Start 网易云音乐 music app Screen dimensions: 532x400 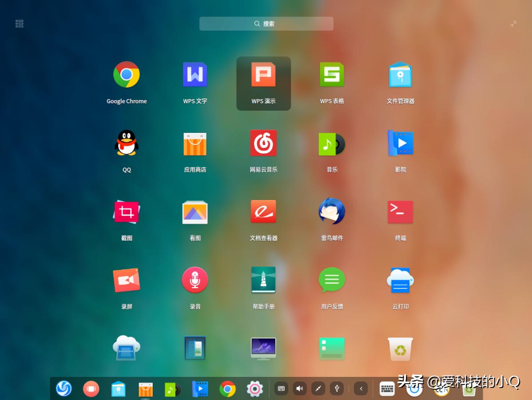click(263, 143)
